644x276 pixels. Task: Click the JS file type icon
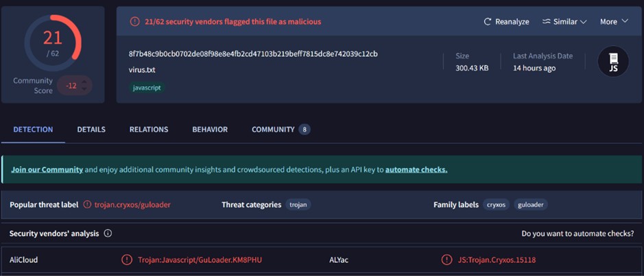point(612,62)
